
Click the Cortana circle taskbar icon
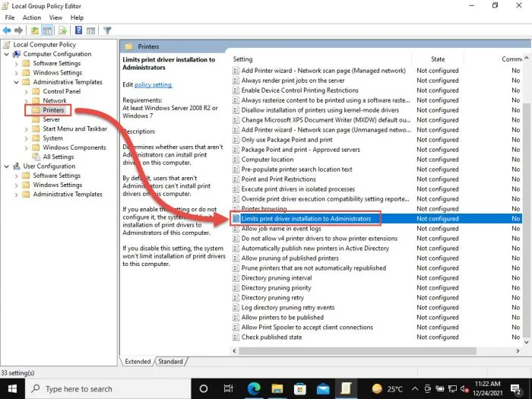coord(204,389)
